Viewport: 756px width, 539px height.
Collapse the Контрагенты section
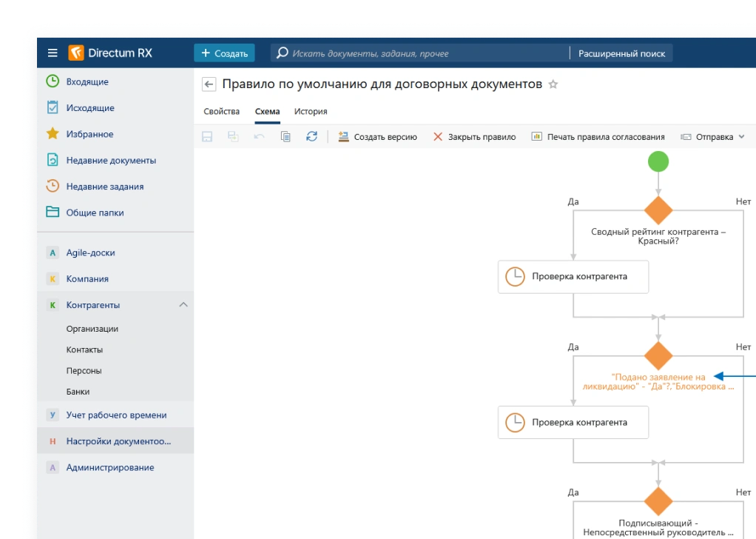pos(183,305)
